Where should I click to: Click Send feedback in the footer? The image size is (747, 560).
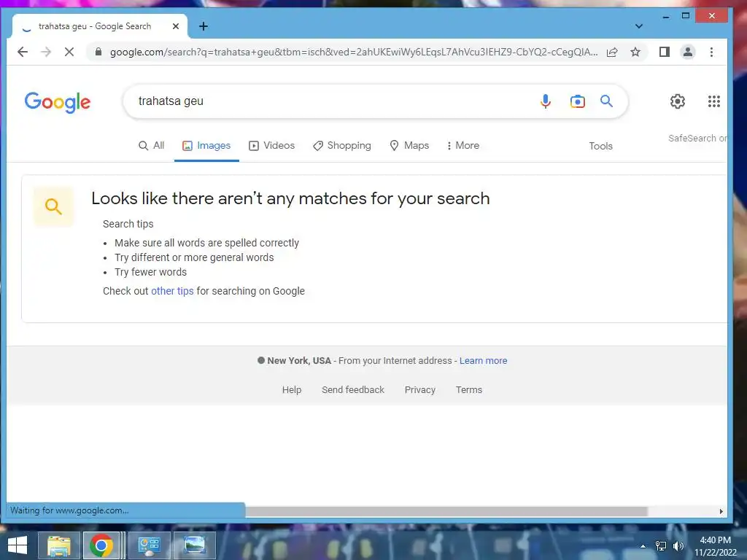coord(353,390)
